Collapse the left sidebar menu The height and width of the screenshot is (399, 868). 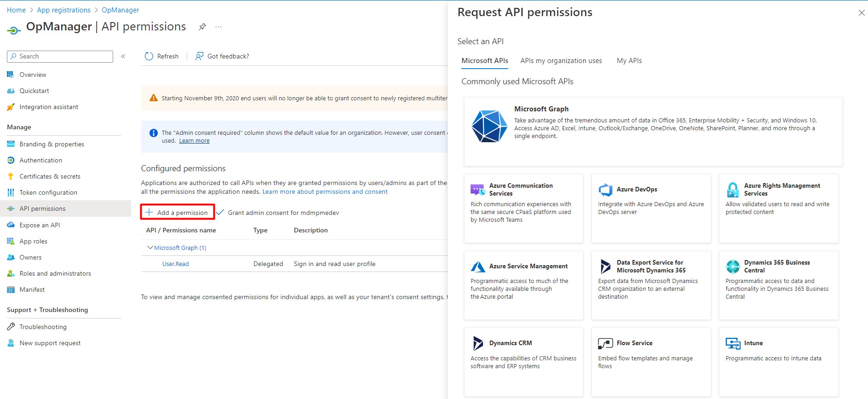click(123, 56)
